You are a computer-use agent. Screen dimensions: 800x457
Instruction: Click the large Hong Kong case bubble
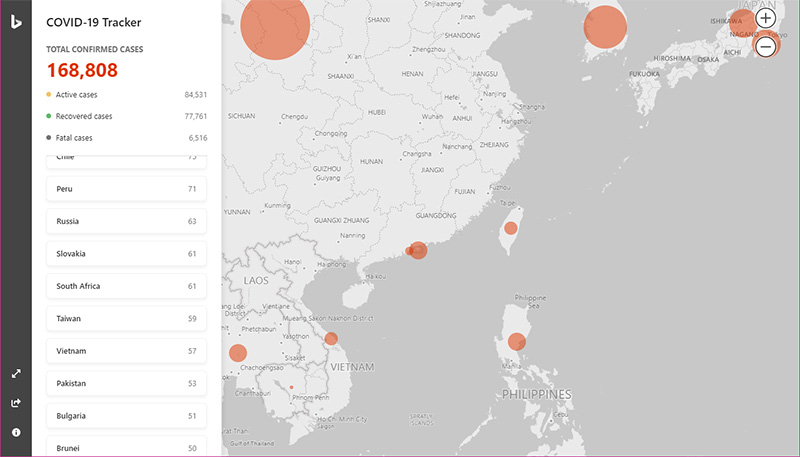click(418, 250)
